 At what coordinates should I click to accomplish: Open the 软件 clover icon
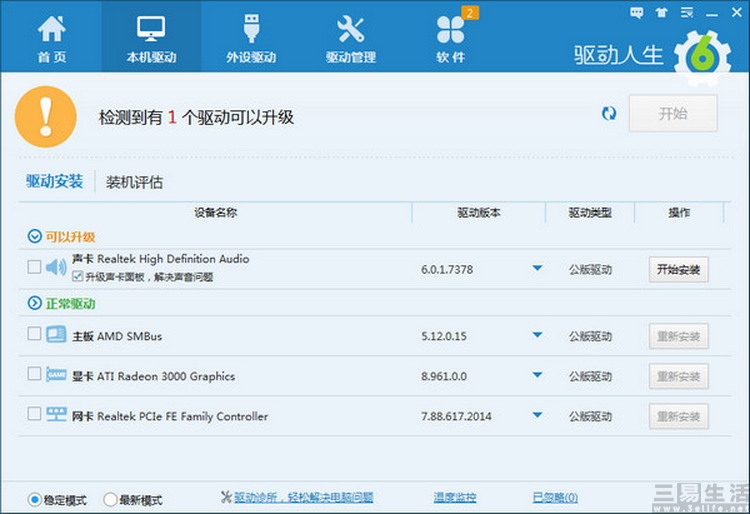451,29
